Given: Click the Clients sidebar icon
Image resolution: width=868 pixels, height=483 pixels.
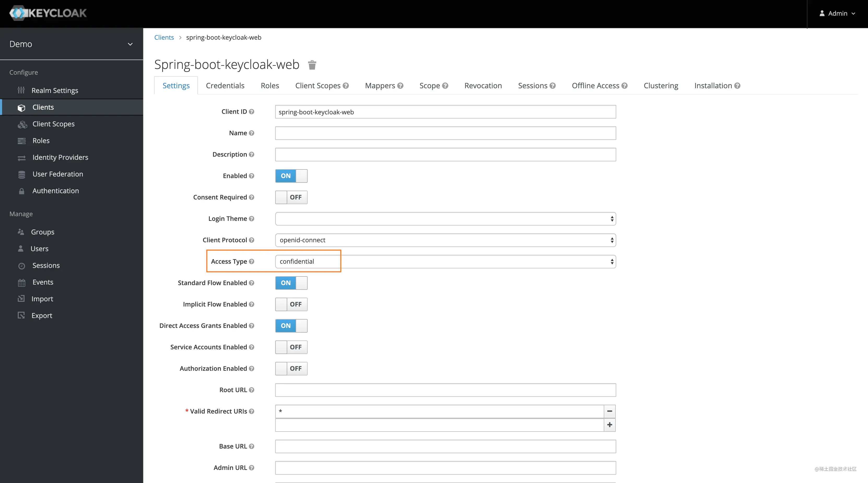Looking at the screenshot, I should click(21, 107).
